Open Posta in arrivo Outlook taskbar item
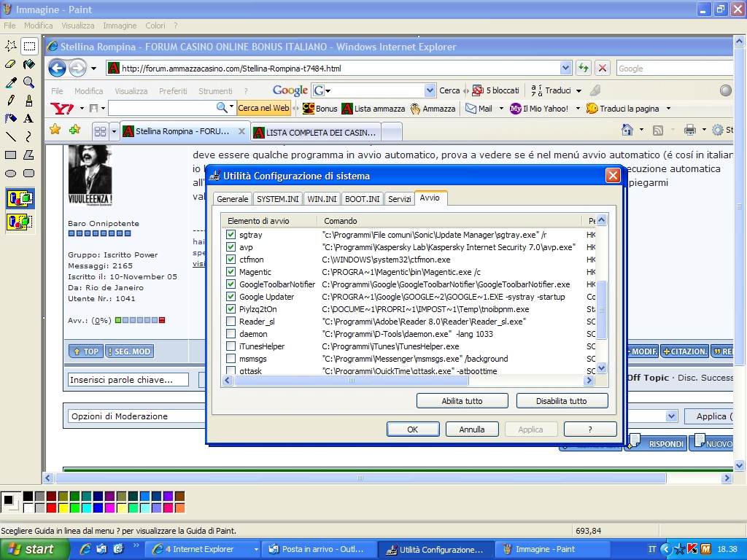The height and width of the screenshot is (560, 747). pos(318,549)
